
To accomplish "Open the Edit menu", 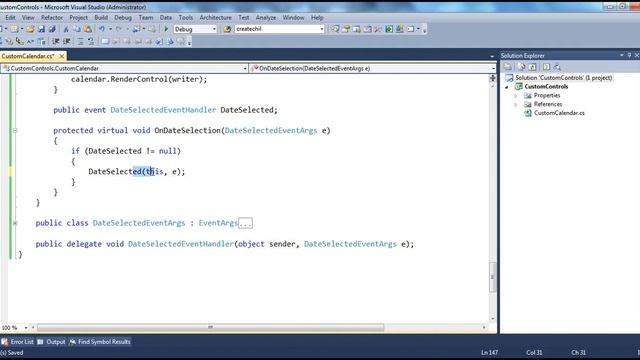I will click(10, 18).
